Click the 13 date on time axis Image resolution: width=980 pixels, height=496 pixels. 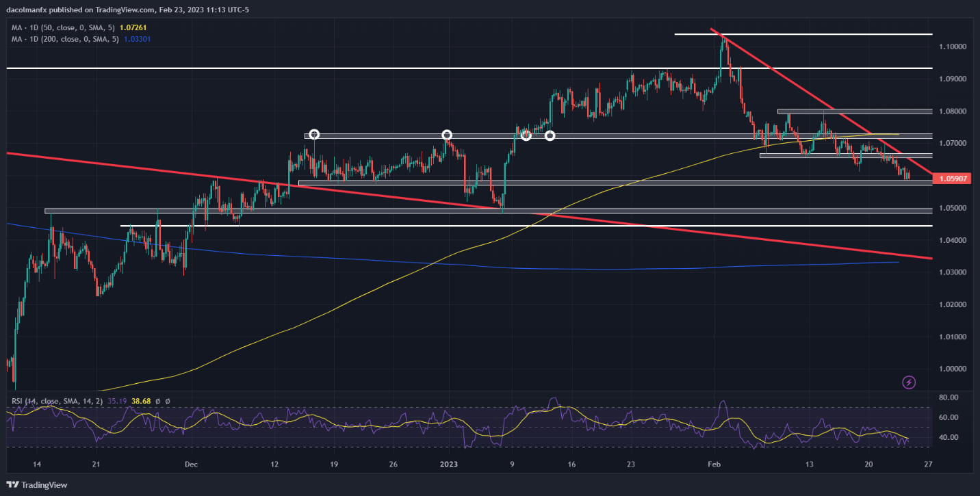click(x=809, y=464)
